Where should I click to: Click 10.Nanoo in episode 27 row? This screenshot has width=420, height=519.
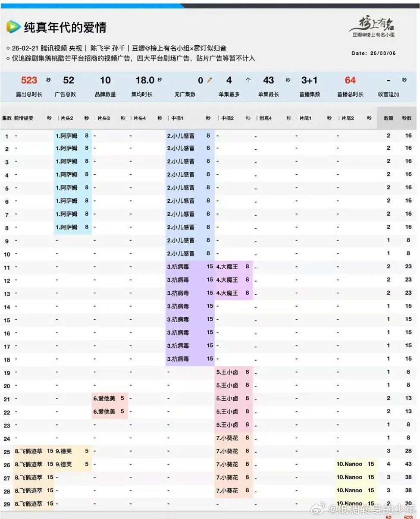tap(350, 477)
